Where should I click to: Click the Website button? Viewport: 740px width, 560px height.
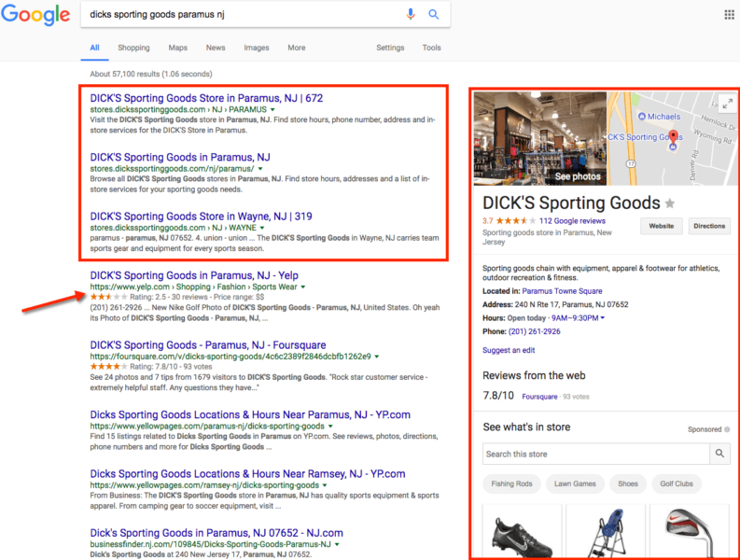tap(662, 226)
